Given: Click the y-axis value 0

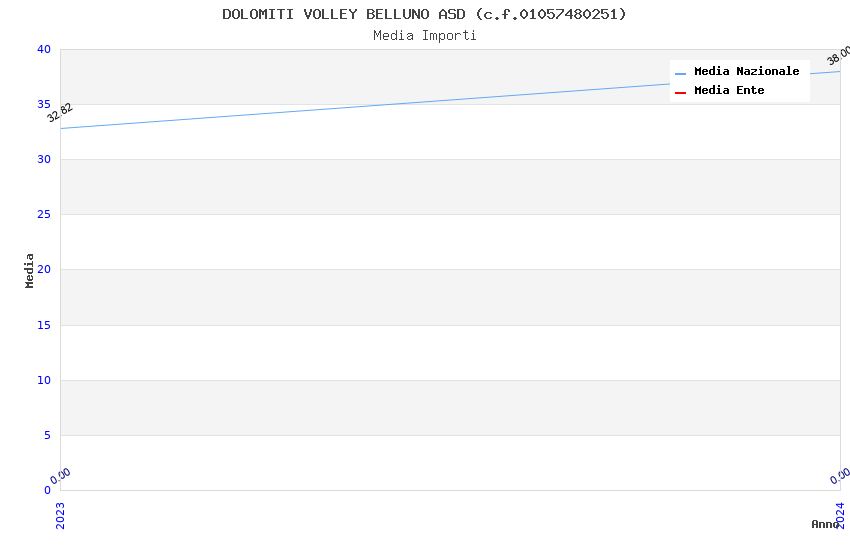Looking at the screenshot, I should pos(48,490).
